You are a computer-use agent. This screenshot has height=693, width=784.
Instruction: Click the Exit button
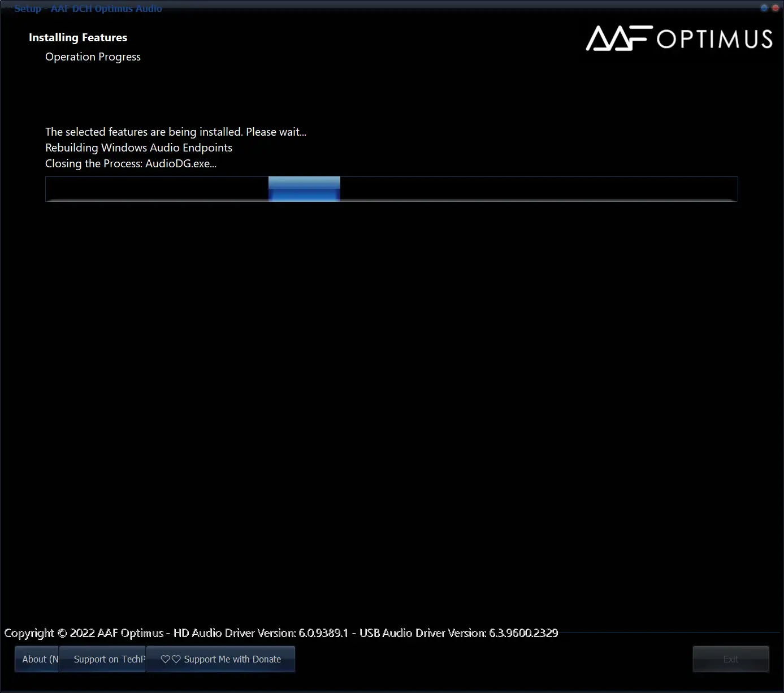click(x=730, y=659)
